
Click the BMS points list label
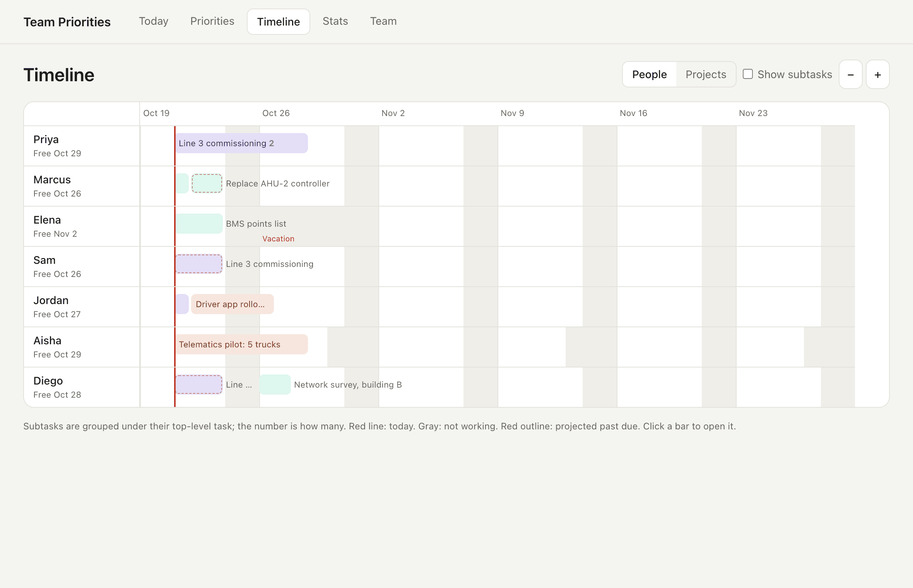click(x=256, y=224)
